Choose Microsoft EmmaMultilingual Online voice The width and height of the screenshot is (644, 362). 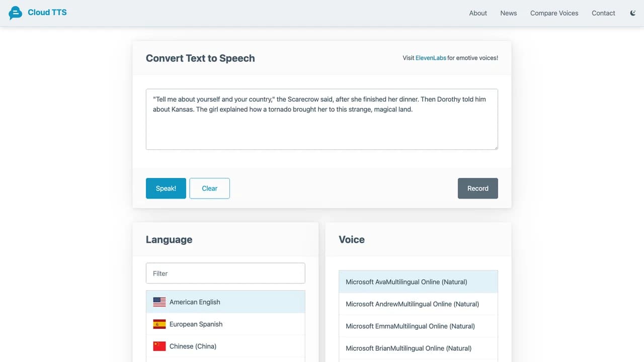click(419, 326)
